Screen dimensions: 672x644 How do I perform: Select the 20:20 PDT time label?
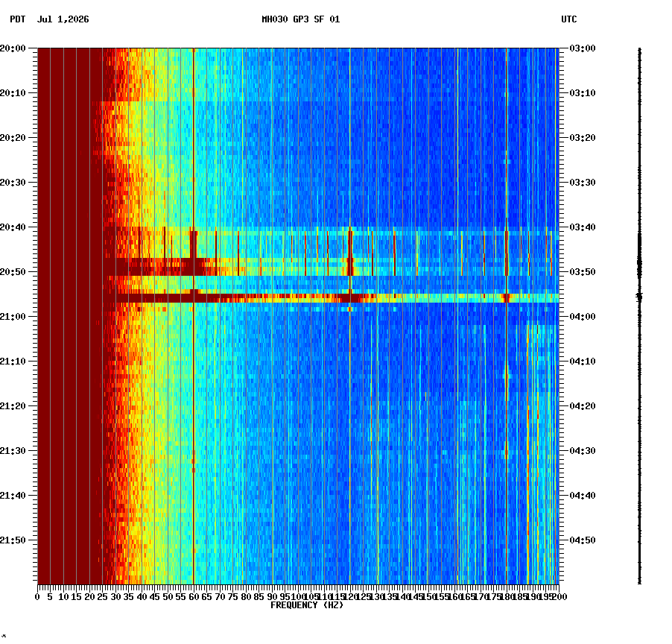coord(13,138)
